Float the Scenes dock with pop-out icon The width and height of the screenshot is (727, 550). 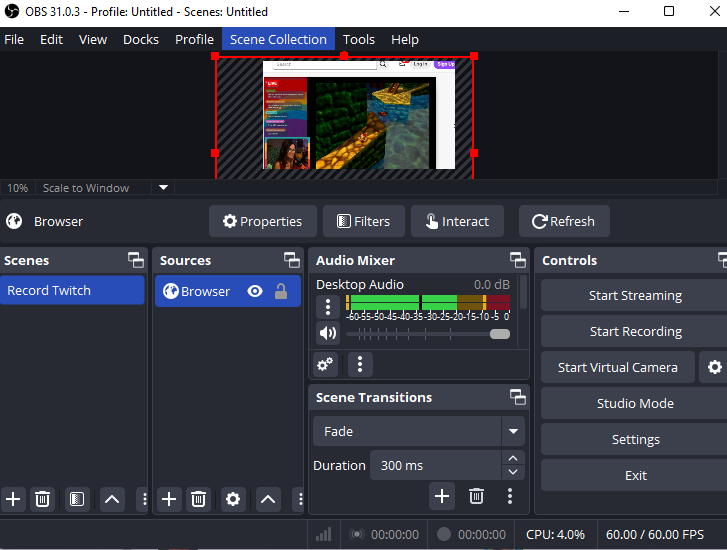click(136, 260)
